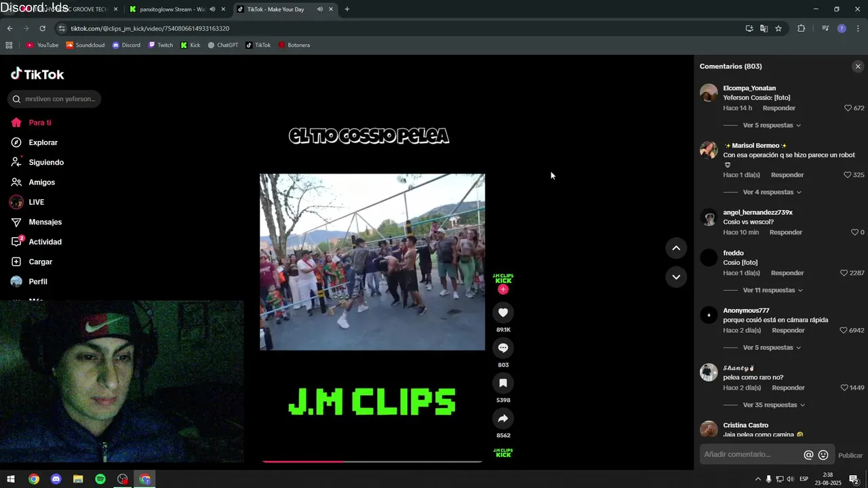Image resolution: width=868 pixels, height=488 pixels.
Task: Reply to angel_hernandezz739x's comment
Action: tap(785, 232)
